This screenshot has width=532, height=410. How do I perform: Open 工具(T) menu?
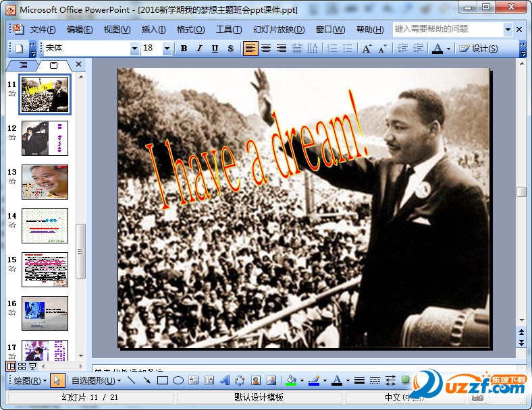click(229, 30)
